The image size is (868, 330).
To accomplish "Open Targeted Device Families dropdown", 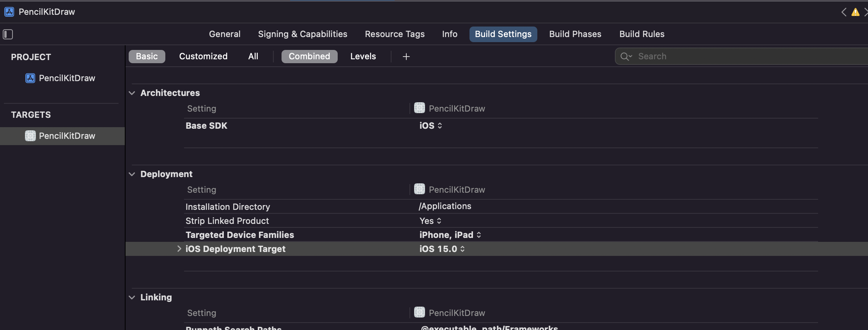I will point(450,235).
